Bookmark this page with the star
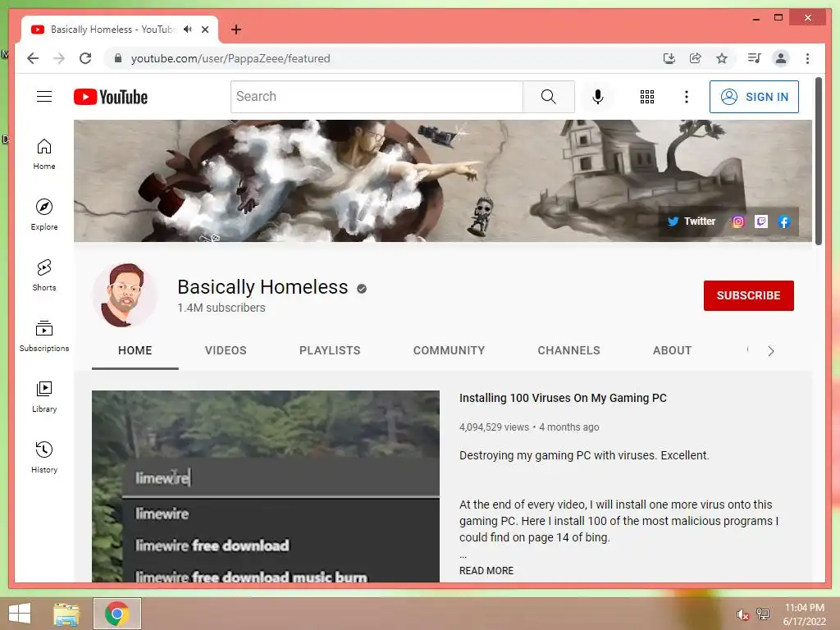Screen dimensions: 840x630 pyautogui.click(x=722, y=58)
